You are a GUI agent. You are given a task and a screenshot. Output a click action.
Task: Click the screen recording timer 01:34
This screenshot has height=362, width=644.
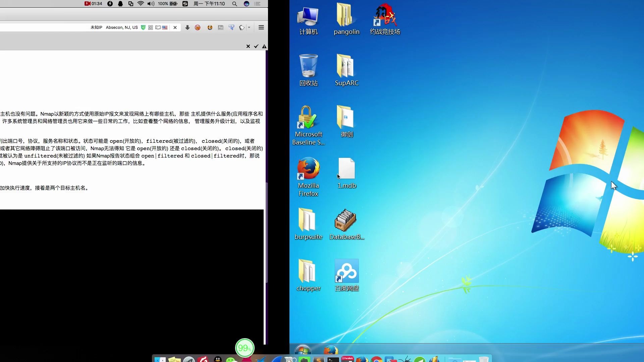(x=94, y=4)
